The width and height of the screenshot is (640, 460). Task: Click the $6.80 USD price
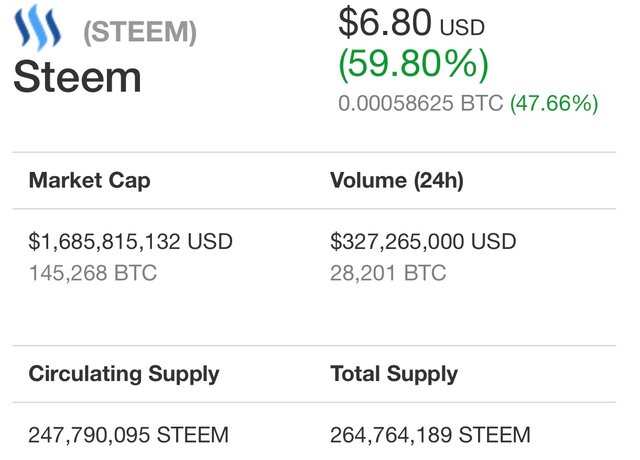pyautogui.click(x=411, y=23)
